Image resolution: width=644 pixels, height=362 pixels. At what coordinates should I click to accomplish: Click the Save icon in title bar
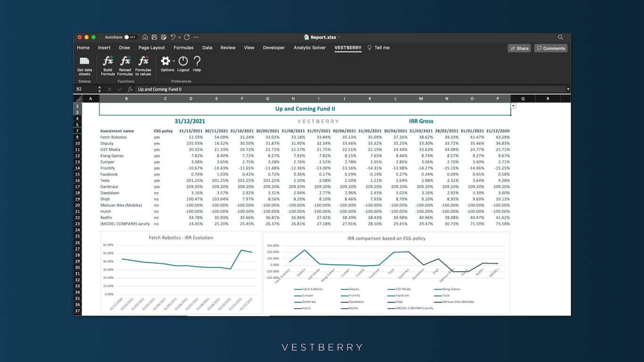coord(154,37)
